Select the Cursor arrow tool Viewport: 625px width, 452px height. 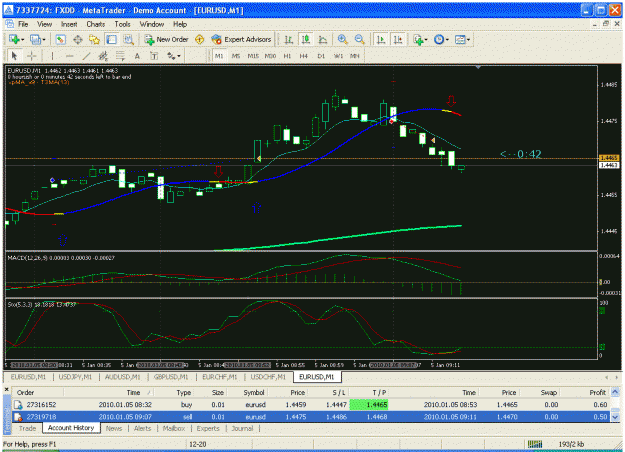click(x=14, y=56)
